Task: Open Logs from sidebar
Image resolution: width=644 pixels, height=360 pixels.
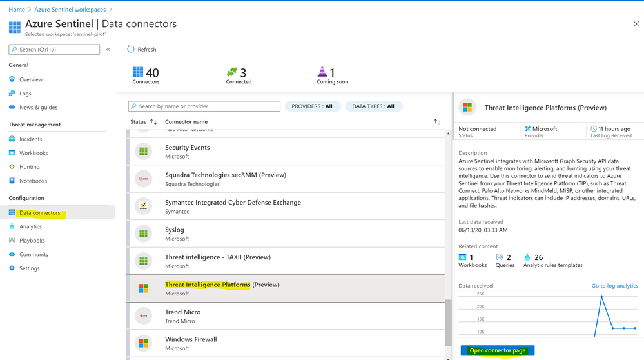Action: 25,94
